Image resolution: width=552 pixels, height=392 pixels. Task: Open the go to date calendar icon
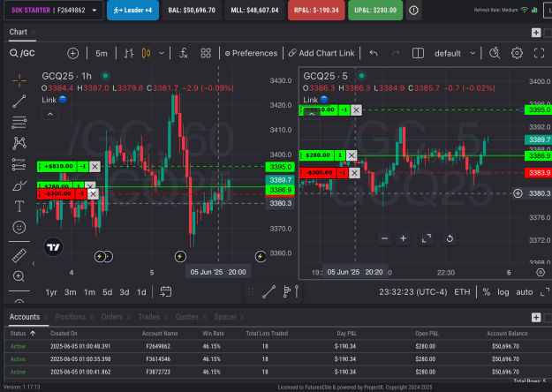(x=165, y=291)
